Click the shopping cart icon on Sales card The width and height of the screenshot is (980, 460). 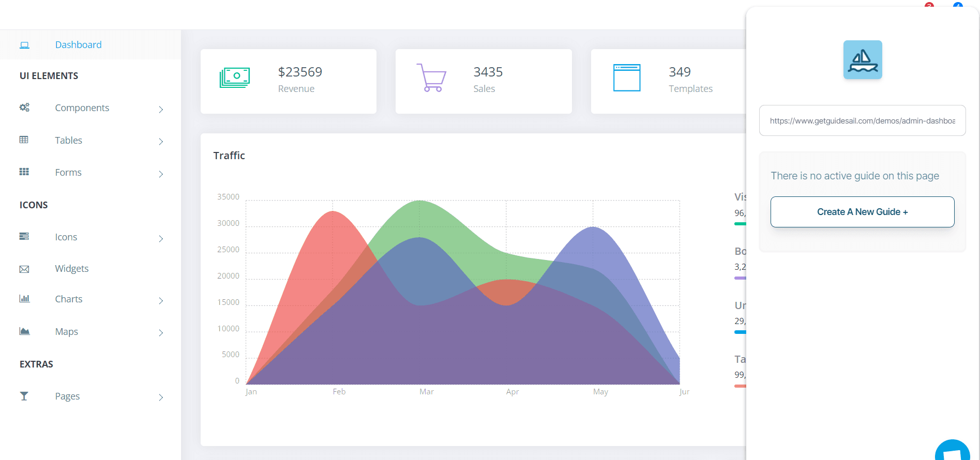tap(431, 78)
